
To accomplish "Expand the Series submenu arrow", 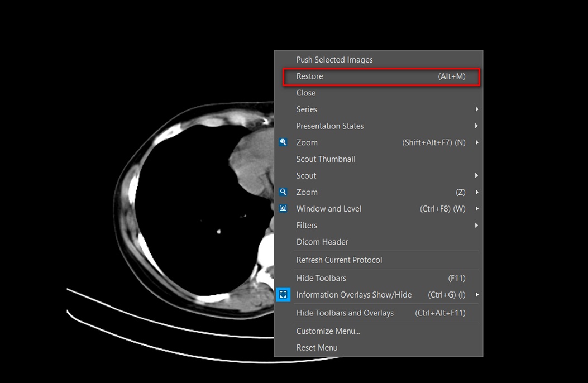I will coord(476,109).
